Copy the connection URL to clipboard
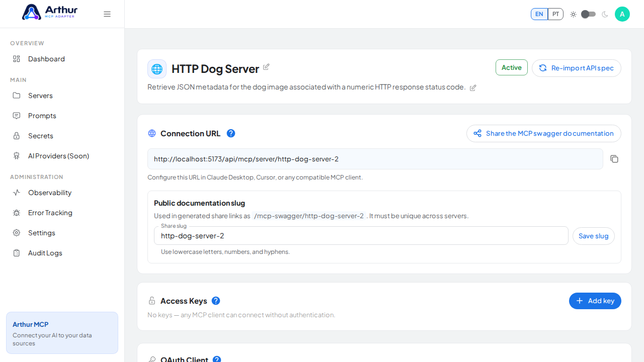The height and width of the screenshot is (362, 644). tap(614, 159)
